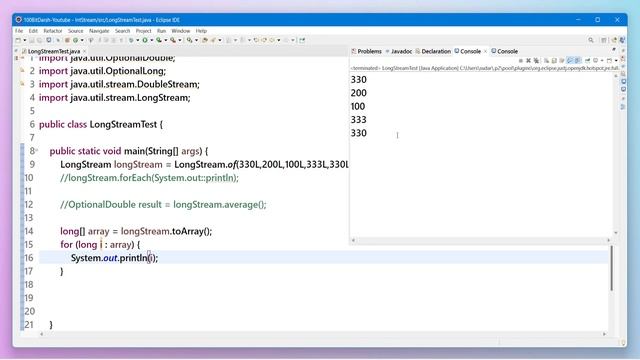
Task: Open the Coverage dropdown arrow
Action: click(166, 40)
